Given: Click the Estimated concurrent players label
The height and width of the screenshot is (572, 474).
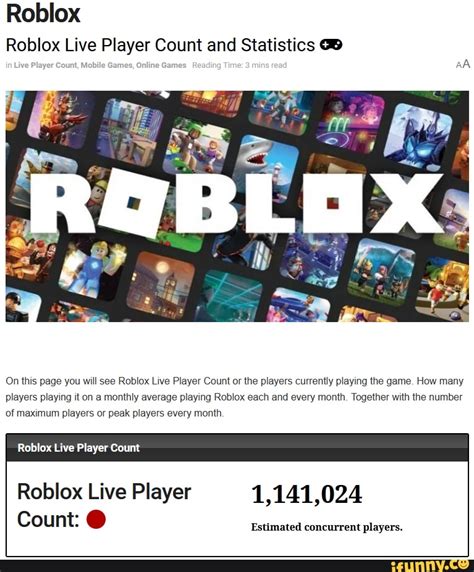Looking at the screenshot, I should click(x=327, y=527).
